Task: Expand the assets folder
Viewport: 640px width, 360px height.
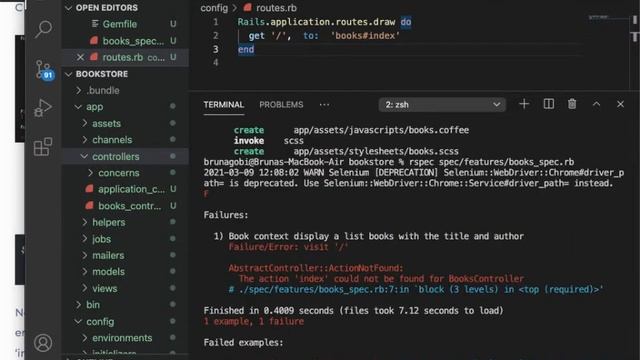Action: click(84, 123)
